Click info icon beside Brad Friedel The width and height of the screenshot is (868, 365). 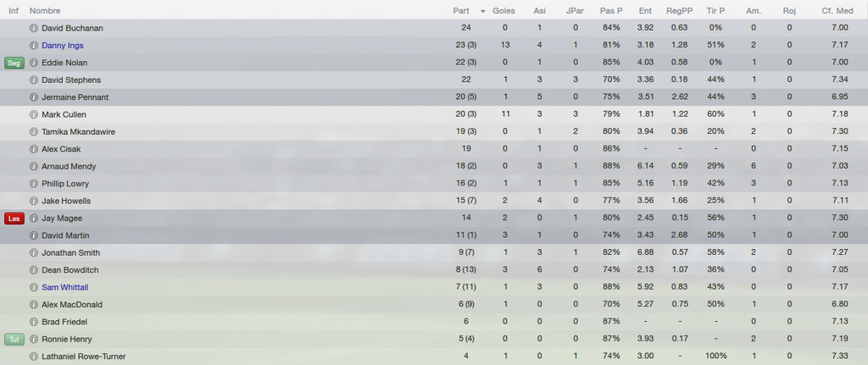pos(34,322)
